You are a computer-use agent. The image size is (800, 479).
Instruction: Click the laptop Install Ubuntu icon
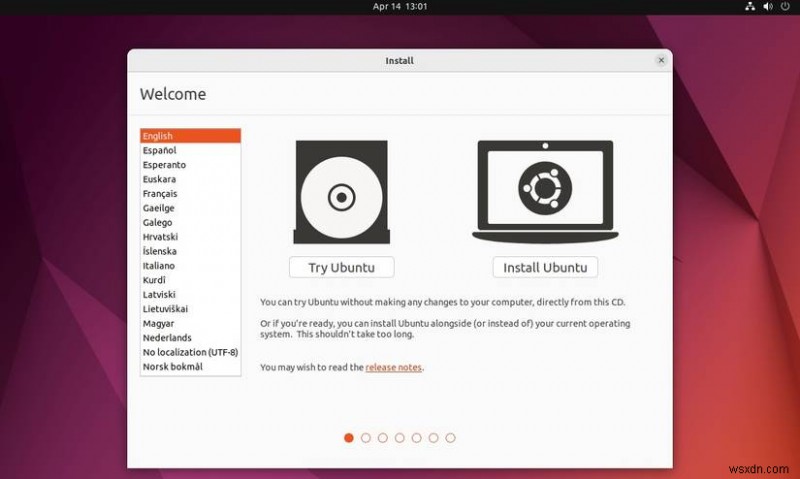pos(545,192)
